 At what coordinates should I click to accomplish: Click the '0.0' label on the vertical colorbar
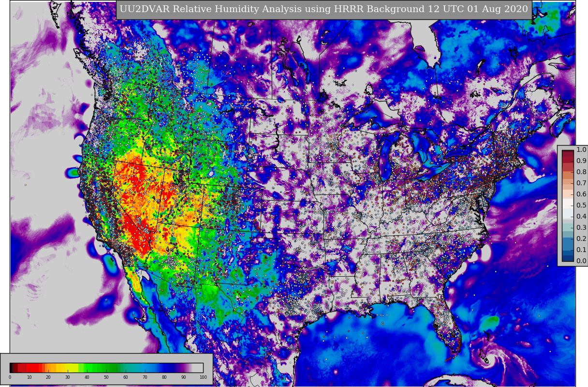pyautogui.click(x=581, y=261)
